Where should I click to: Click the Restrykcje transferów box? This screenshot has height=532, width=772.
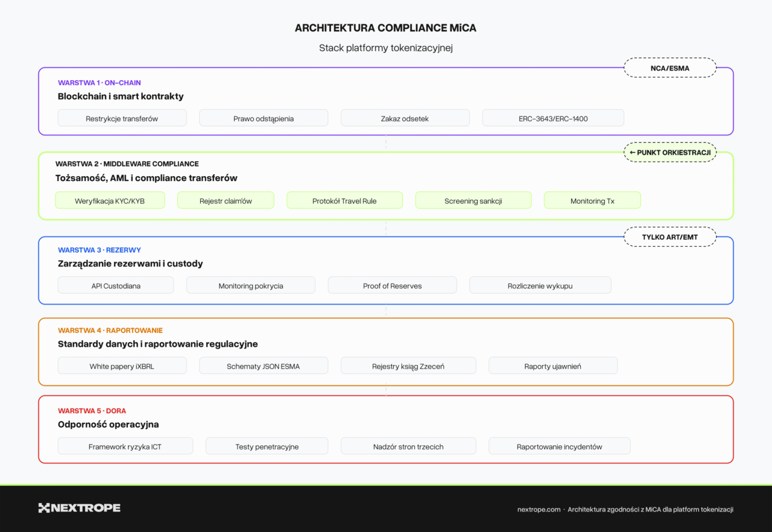(x=122, y=118)
